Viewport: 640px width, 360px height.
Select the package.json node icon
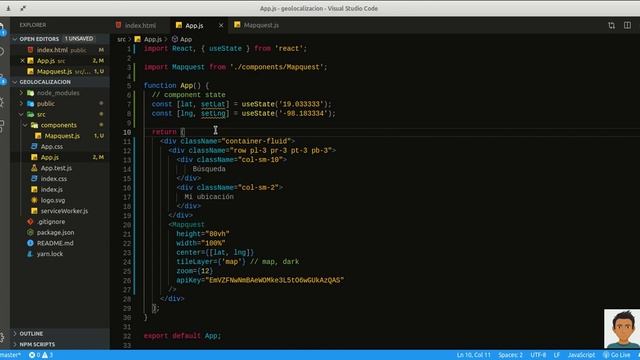(x=30, y=232)
